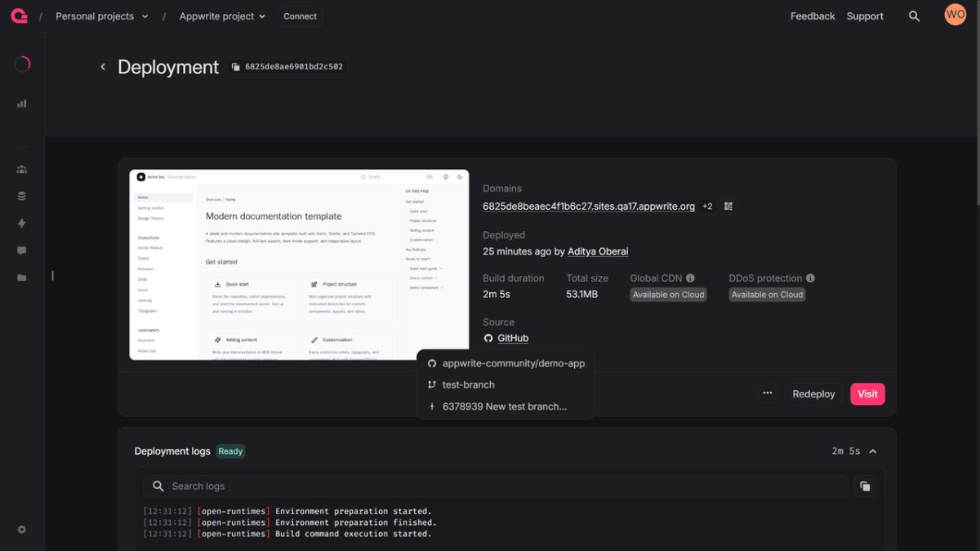980x551 pixels.
Task: Click the loading progress ring in sidebar
Action: (22, 64)
